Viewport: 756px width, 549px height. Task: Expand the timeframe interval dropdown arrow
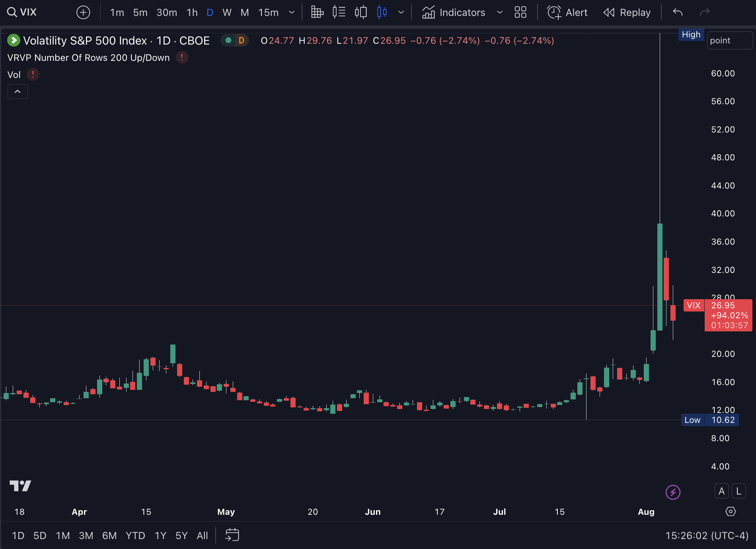292,13
